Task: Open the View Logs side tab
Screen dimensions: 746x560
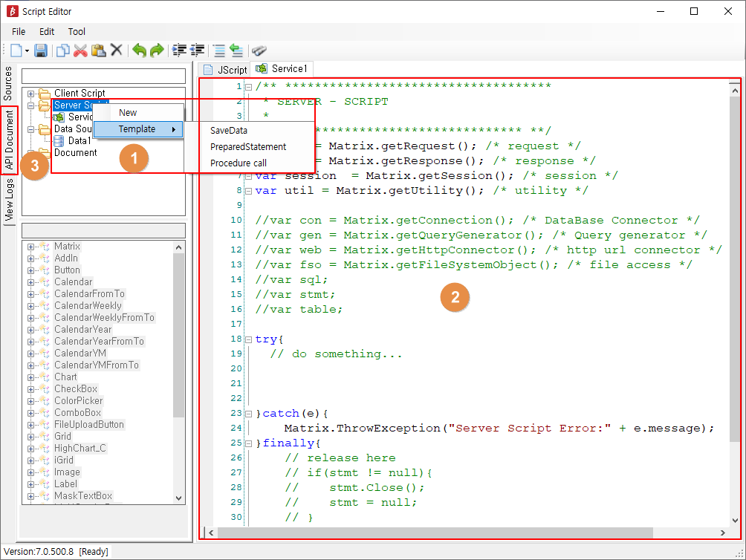Action: pos(9,200)
